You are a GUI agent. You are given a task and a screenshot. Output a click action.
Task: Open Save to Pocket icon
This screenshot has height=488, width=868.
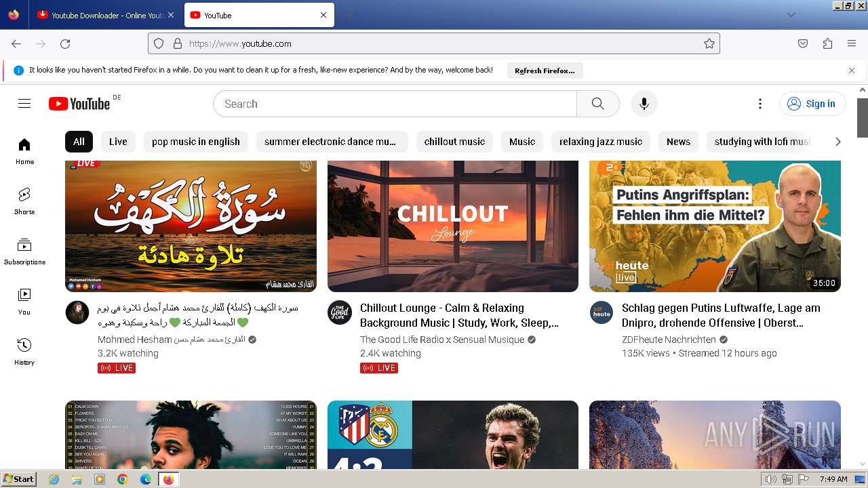803,43
